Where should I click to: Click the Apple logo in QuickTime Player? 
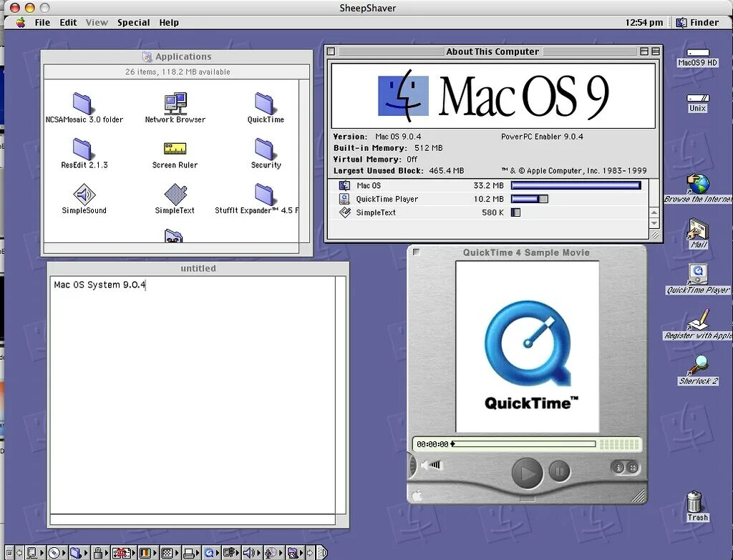[x=417, y=495]
